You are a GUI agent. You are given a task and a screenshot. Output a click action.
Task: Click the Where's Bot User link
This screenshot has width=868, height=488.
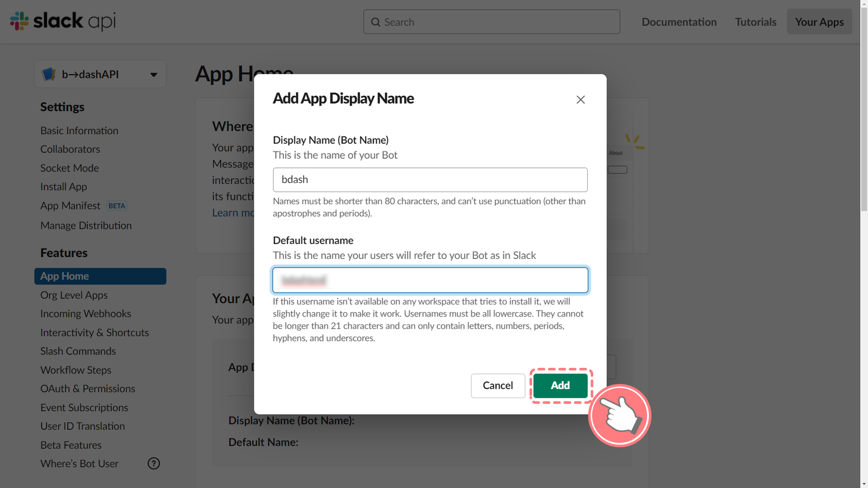[x=79, y=464]
